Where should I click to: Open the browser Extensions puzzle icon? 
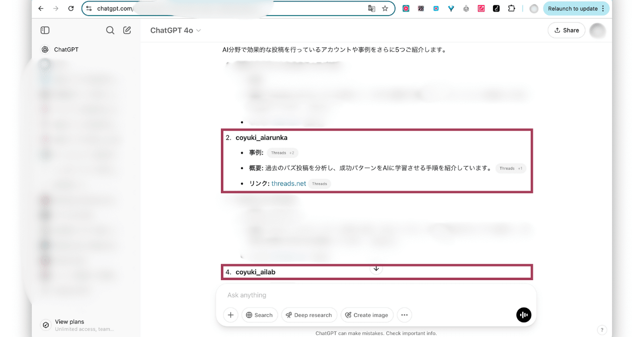(x=512, y=8)
